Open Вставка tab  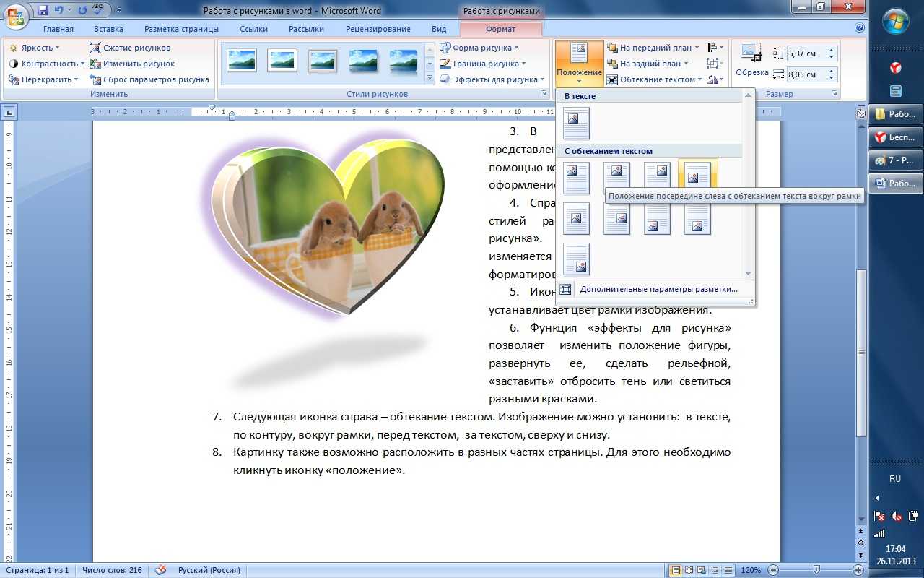(x=108, y=29)
